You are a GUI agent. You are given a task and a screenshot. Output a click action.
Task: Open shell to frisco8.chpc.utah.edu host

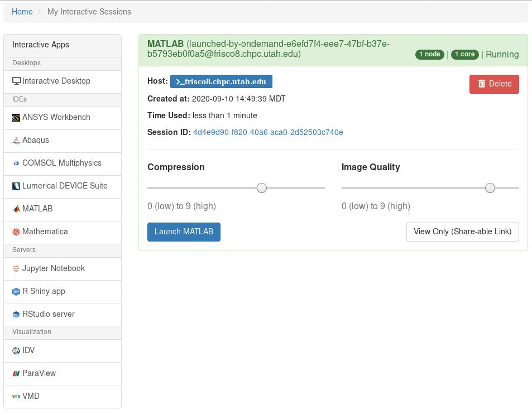(x=221, y=81)
